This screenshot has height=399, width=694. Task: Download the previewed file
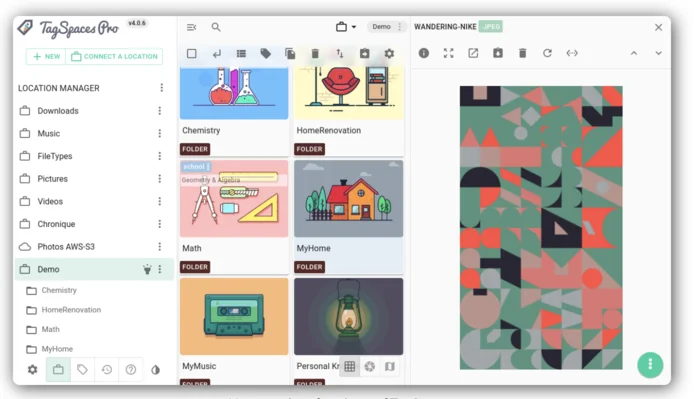coord(498,53)
